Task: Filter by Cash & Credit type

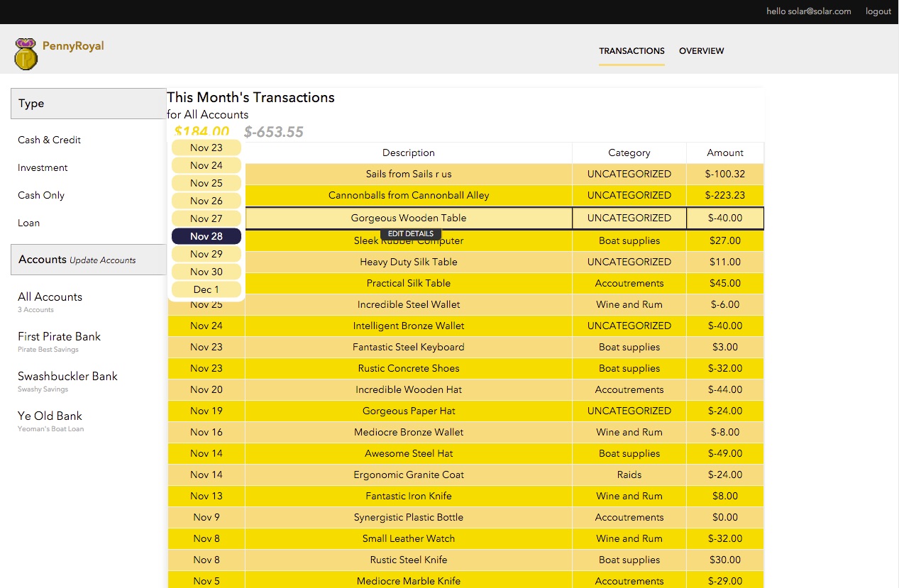Action: pyautogui.click(x=50, y=140)
